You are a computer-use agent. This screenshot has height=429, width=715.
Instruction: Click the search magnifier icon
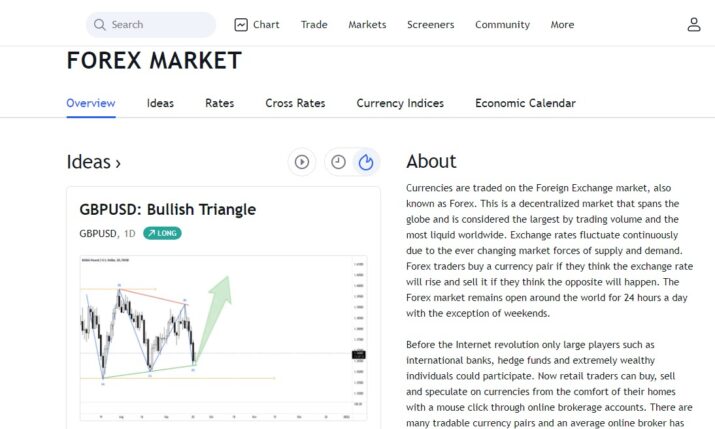pos(99,25)
